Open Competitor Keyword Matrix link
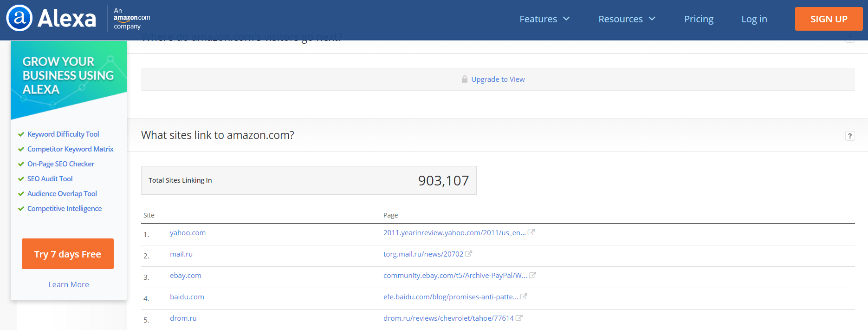 point(71,149)
